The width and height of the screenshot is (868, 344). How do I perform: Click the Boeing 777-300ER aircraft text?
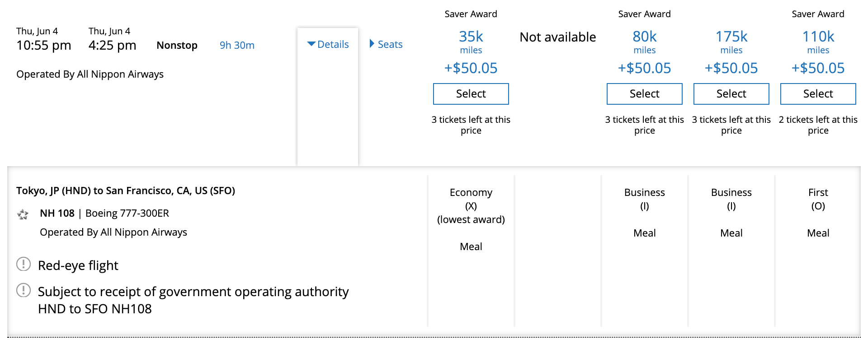tap(127, 213)
